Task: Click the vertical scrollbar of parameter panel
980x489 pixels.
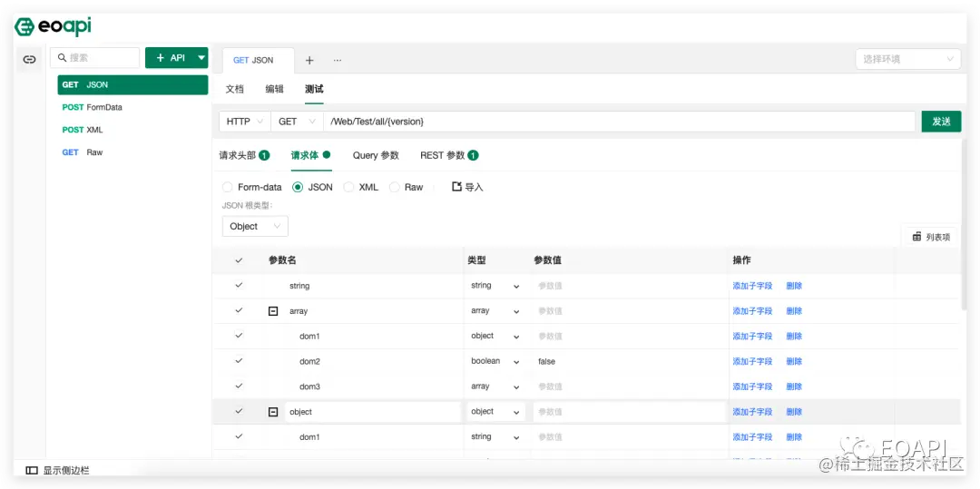Action: click(965, 225)
